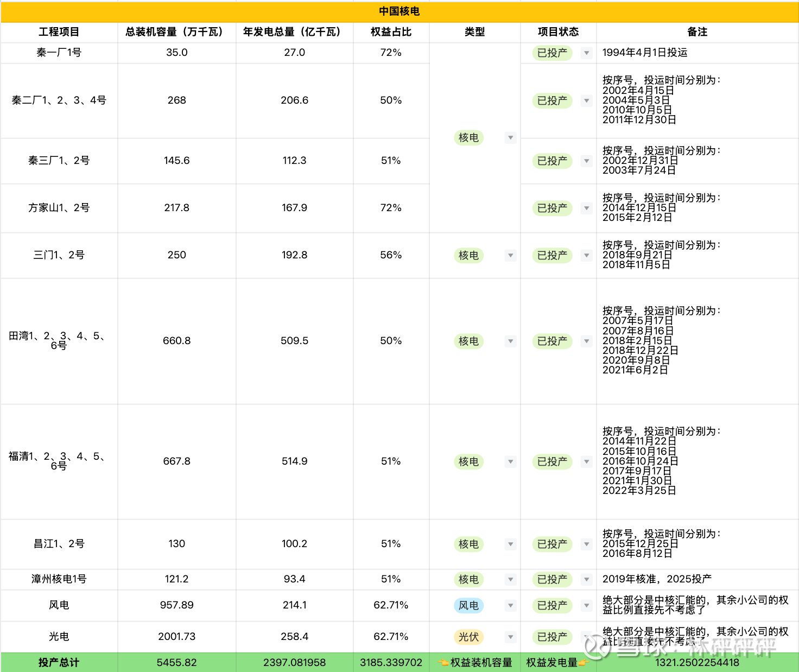This screenshot has width=799, height=672.
Task: Open the 类型 dropdown arrow in the 漳州核电1号 row
Action: (510, 579)
